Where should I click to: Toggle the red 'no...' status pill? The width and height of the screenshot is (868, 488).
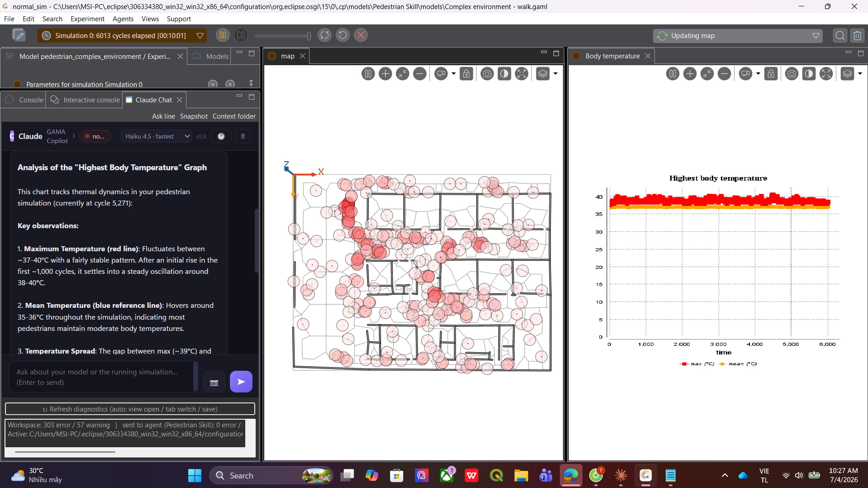95,136
